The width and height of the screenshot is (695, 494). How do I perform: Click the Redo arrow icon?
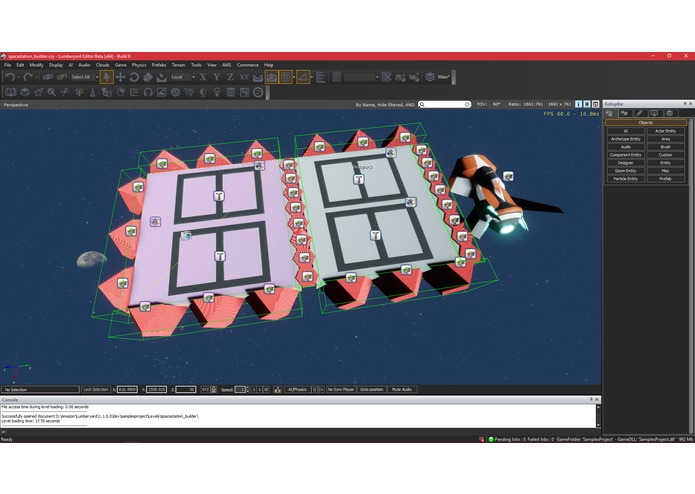pyautogui.click(x=28, y=77)
